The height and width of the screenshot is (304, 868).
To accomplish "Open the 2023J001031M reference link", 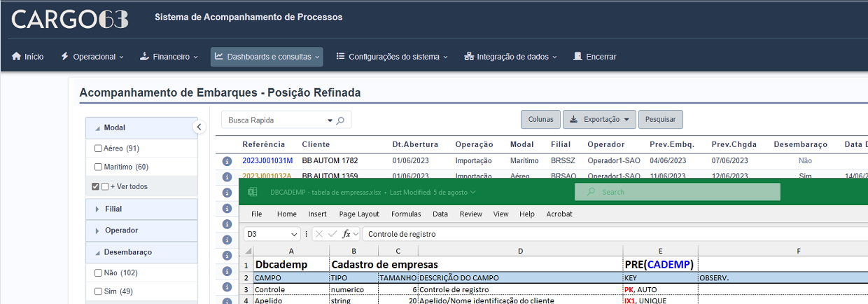I will pyautogui.click(x=267, y=161).
